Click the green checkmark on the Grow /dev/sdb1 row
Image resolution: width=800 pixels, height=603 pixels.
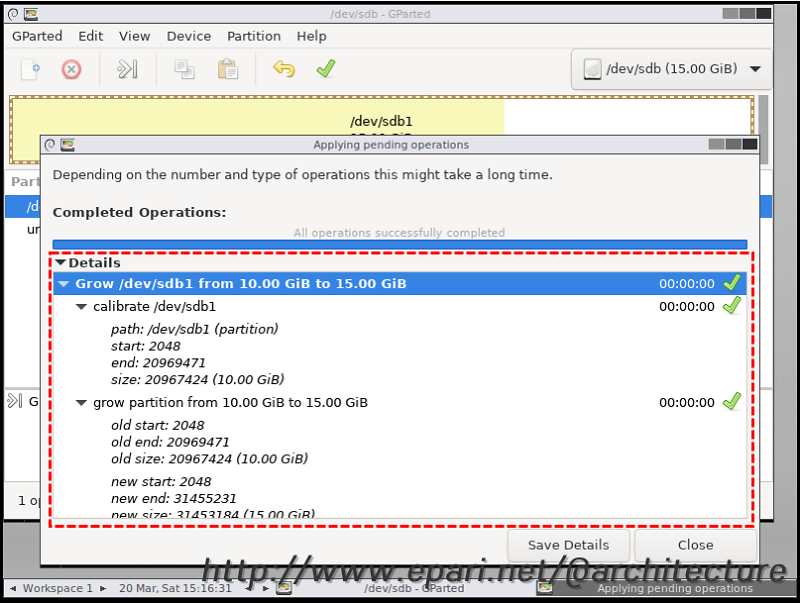pos(732,283)
